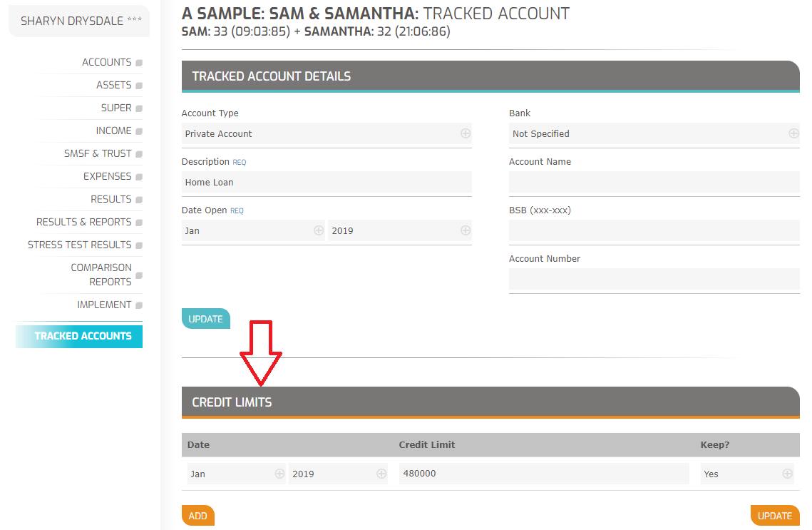
Task: Open the Bank Not Specified dropdown
Action: (654, 133)
